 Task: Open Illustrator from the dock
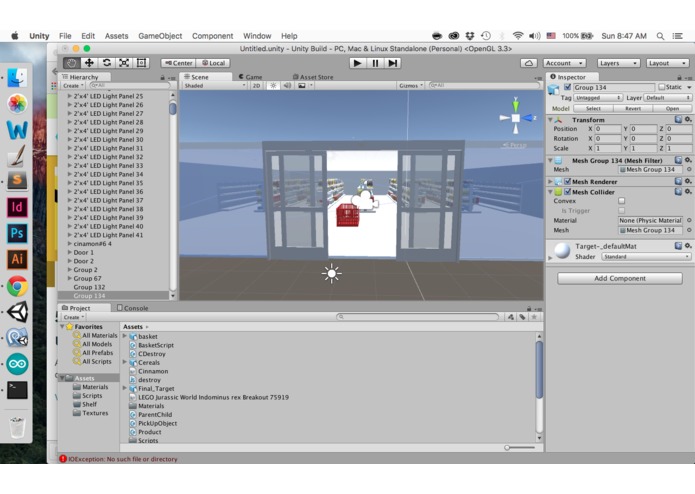(17, 259)
